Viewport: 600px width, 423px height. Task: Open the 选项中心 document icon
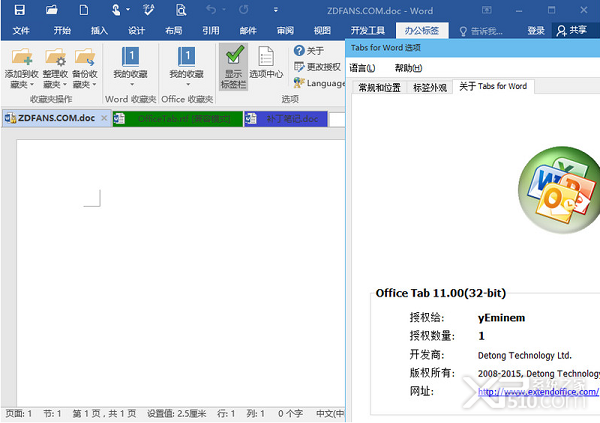click(266, 63)
